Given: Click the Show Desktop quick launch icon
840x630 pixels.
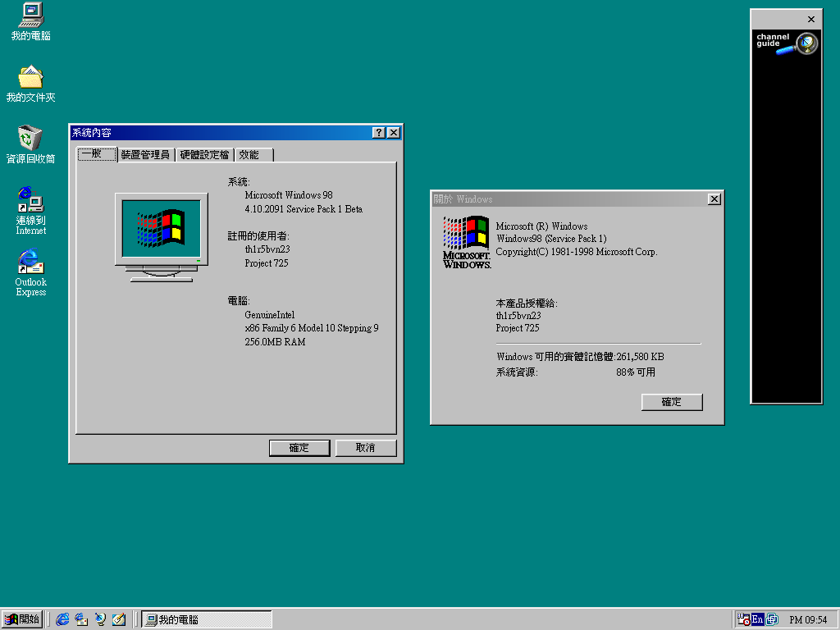Looking at the screenshot, I should pos(119,619).
